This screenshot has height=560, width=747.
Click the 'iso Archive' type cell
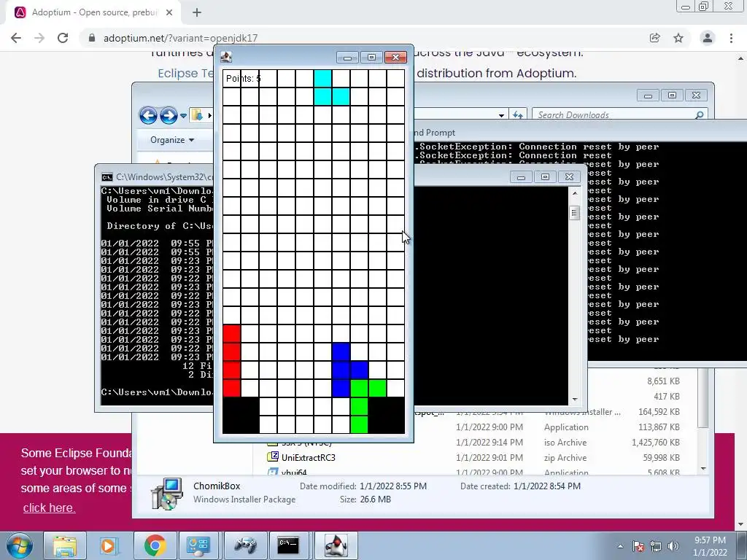pos(565,443)
